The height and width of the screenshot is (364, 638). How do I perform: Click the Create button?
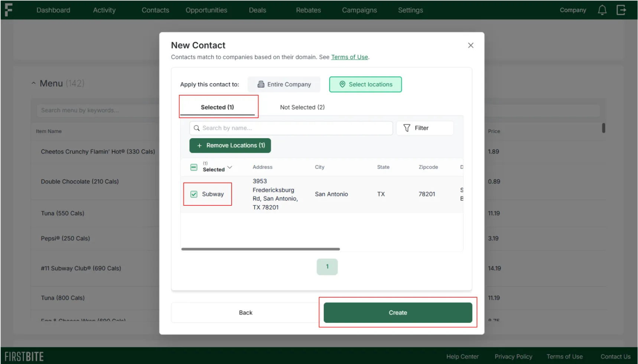[x=398, y=313]
